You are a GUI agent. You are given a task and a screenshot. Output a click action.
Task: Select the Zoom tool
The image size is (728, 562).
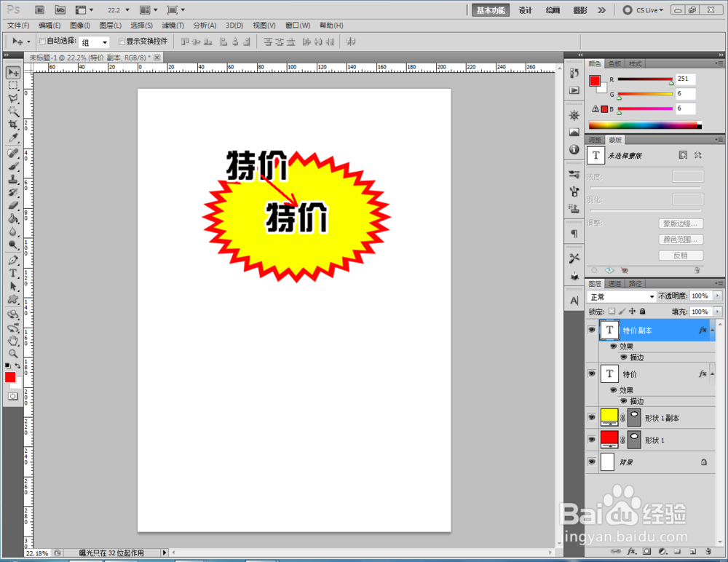point(13,352)
